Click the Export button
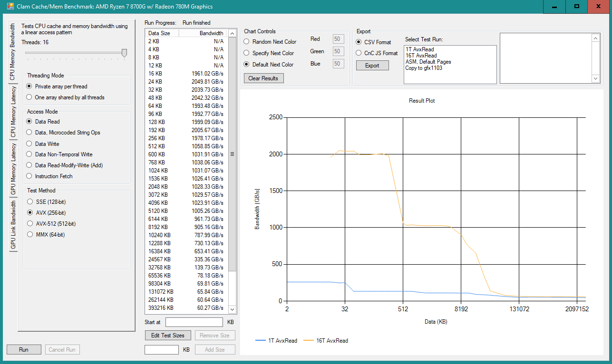This screenshot has width=612, height=364. [372, 66]
